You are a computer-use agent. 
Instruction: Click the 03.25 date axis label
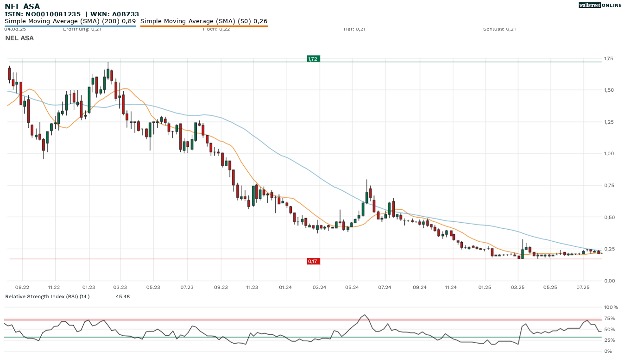click(x=518, y=288)
